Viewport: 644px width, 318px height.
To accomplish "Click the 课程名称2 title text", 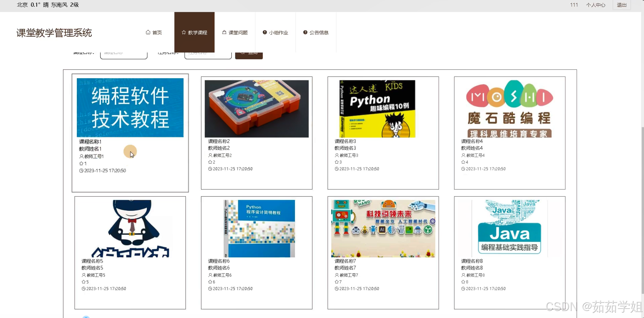I will [x=219, y=141].
